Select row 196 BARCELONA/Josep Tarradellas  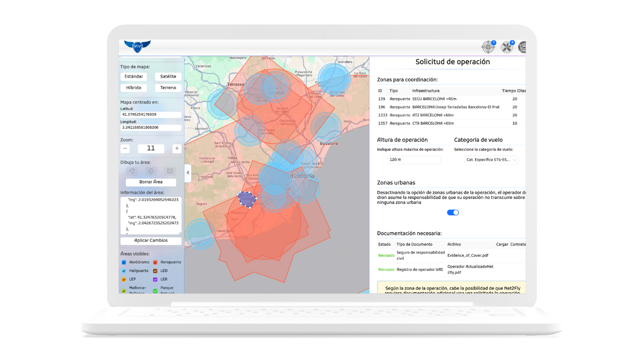tap(451, 107)
